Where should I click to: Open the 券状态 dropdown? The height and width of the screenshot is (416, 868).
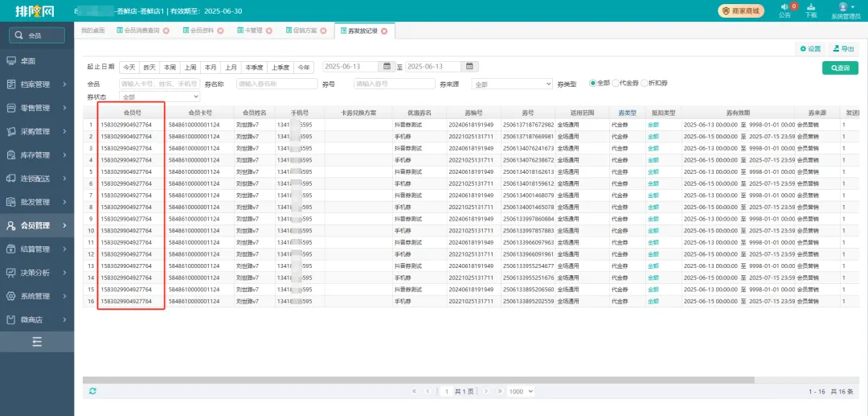coord(160,97)
